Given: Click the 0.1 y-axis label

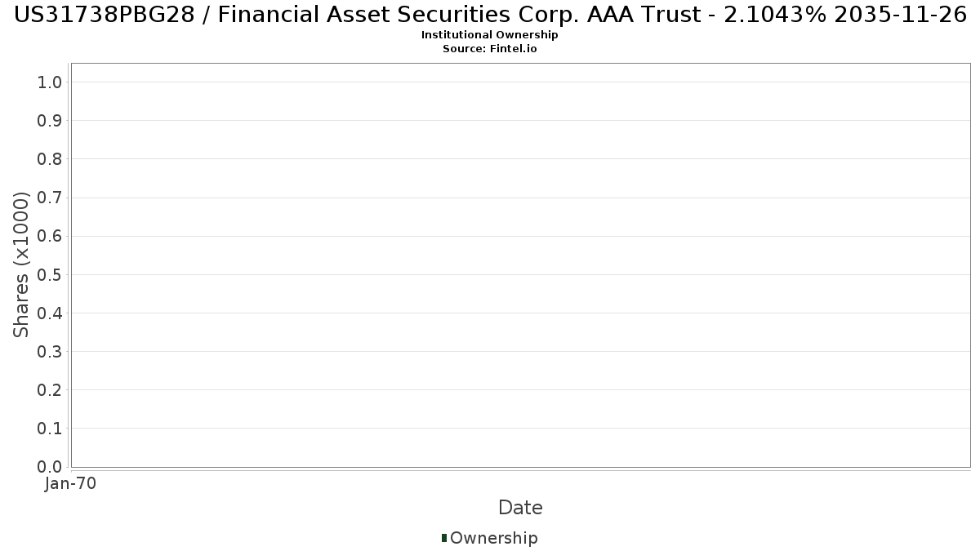Looking at the screenshot, I should click(50, 428).
